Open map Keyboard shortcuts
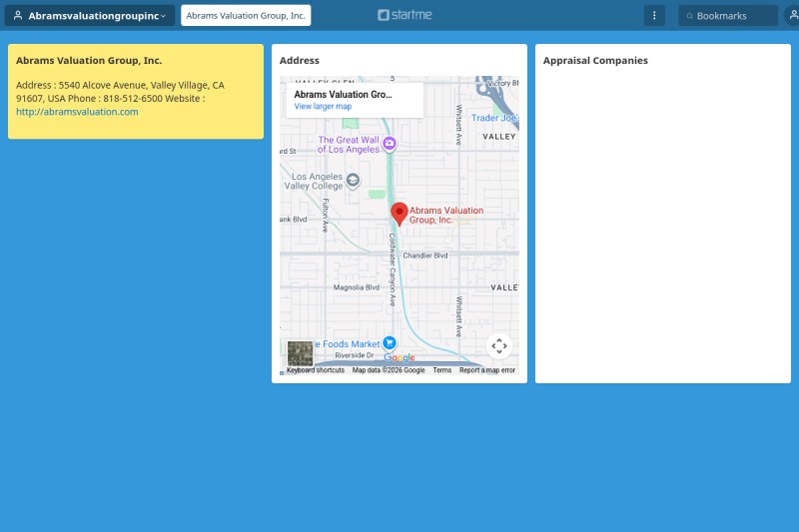Viewport: 799px width, 532px height. (x=316, y=370)
